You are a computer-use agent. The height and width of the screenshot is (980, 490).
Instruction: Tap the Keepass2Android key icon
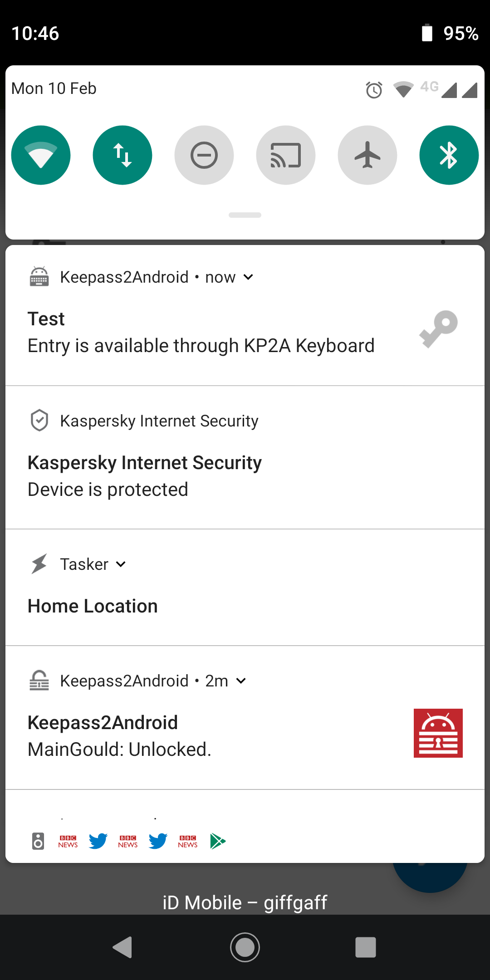[437, 328]
